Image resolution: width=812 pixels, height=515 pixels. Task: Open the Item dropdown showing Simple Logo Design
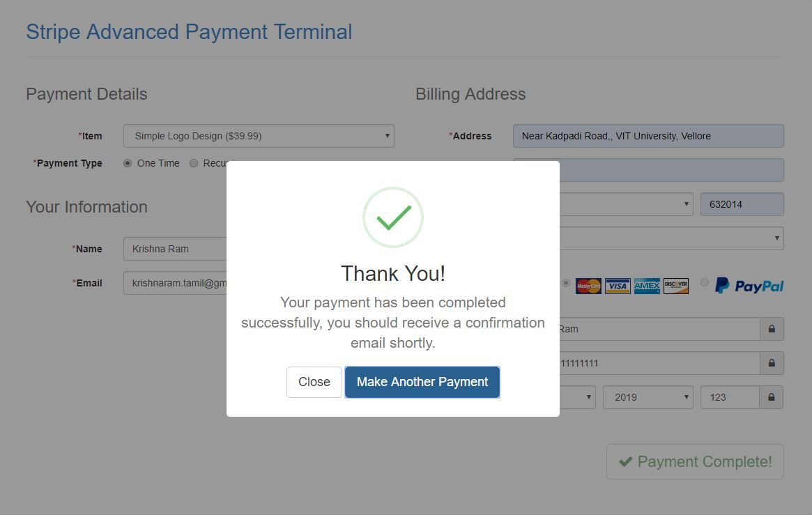(x=259, y=136)
